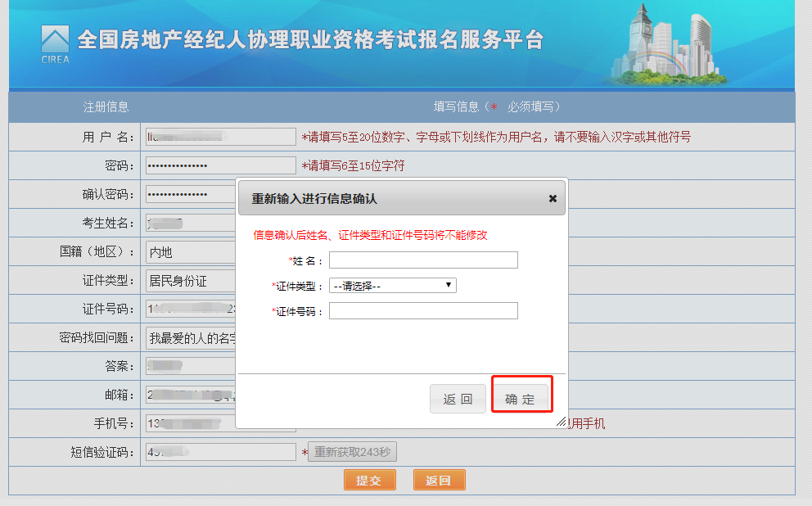Click the 确认密码 field

[x=188, y=195]
